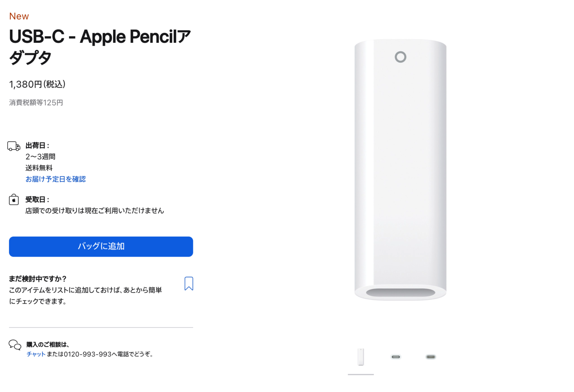
Task: Open the チャット link
Action: tap(36, 354)
